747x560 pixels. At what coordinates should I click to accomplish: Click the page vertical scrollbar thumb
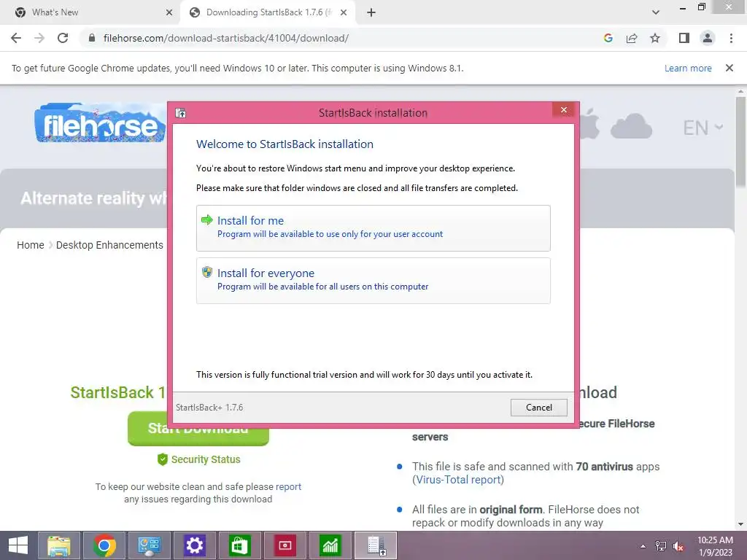pyautogui.click(x=740, y=142)
